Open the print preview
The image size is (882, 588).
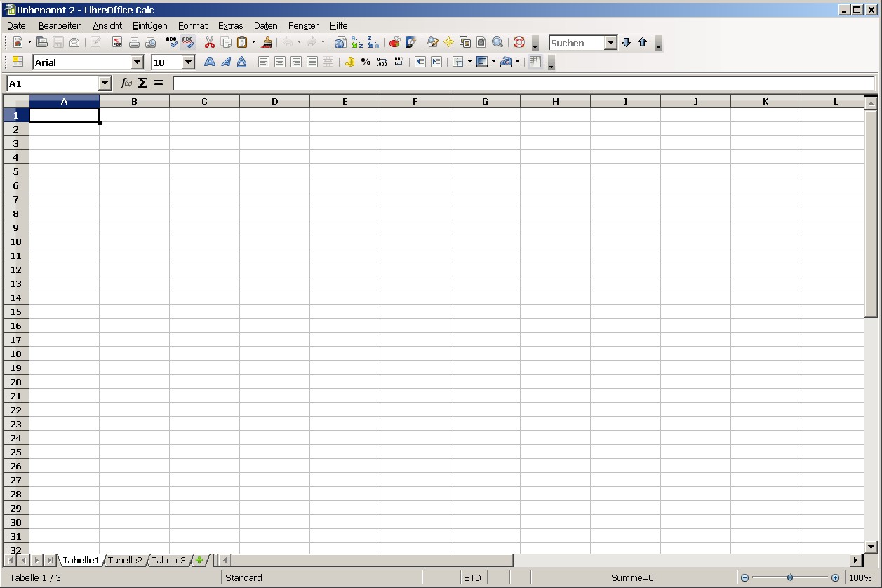coord(150,42)
